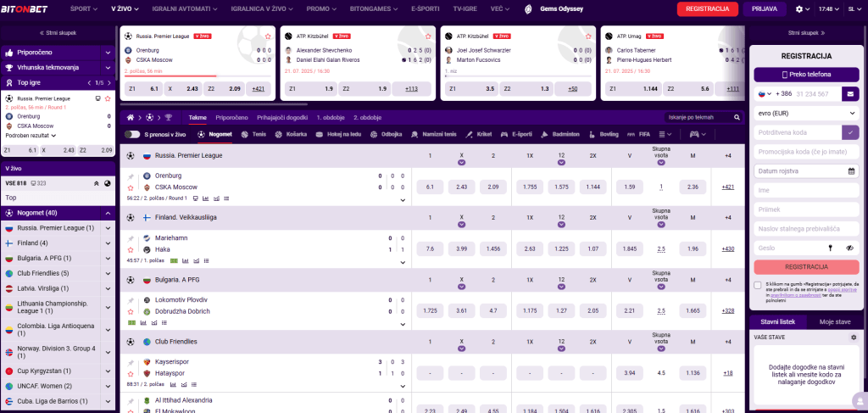Add Orenburg match to favorites in table
868x413 pixels.
pos(131,187)
